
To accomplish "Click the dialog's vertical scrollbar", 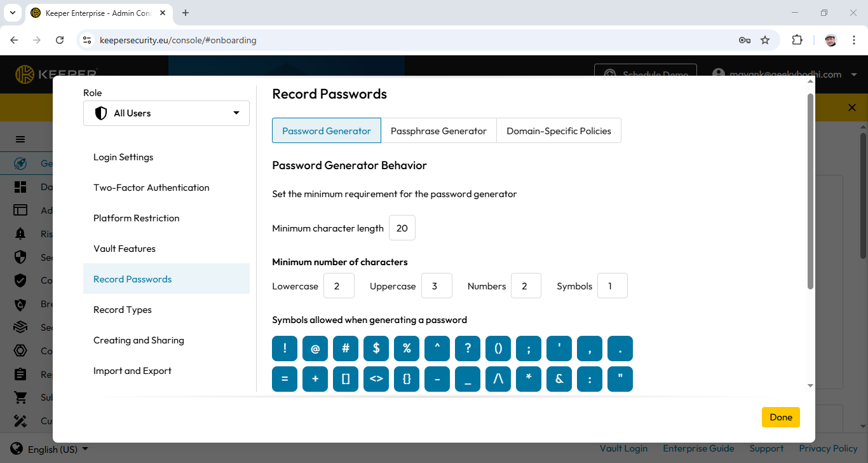I will click(x=810, y=191).
